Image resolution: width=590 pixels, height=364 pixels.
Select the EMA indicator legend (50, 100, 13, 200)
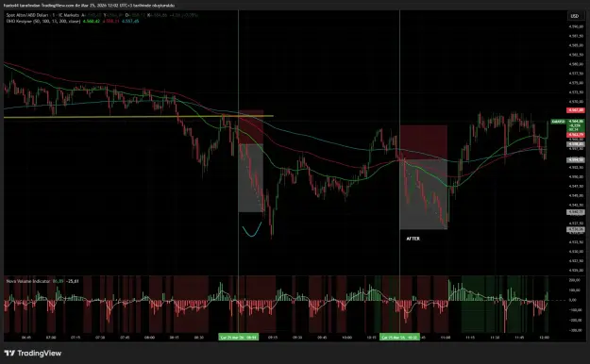coord(43,22)
